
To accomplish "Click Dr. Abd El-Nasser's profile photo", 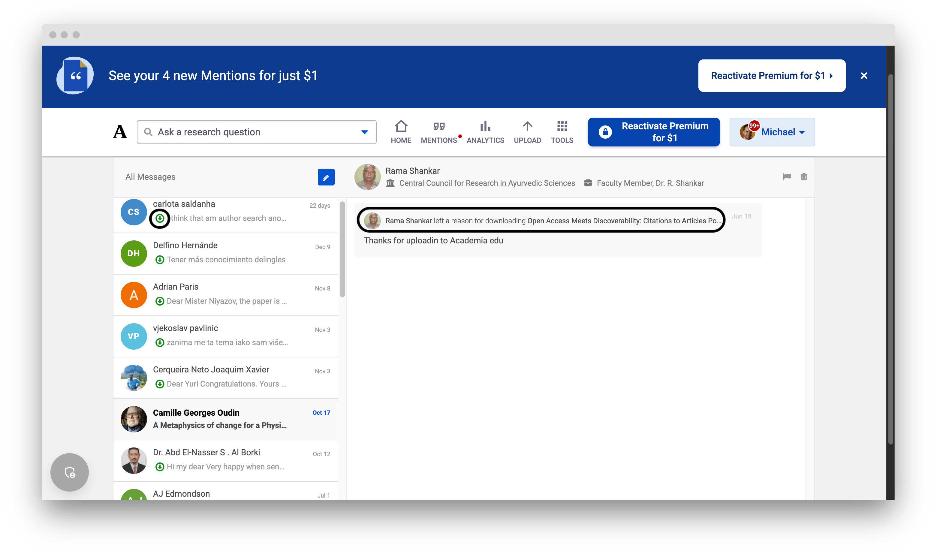I will [x=134, y=461].
